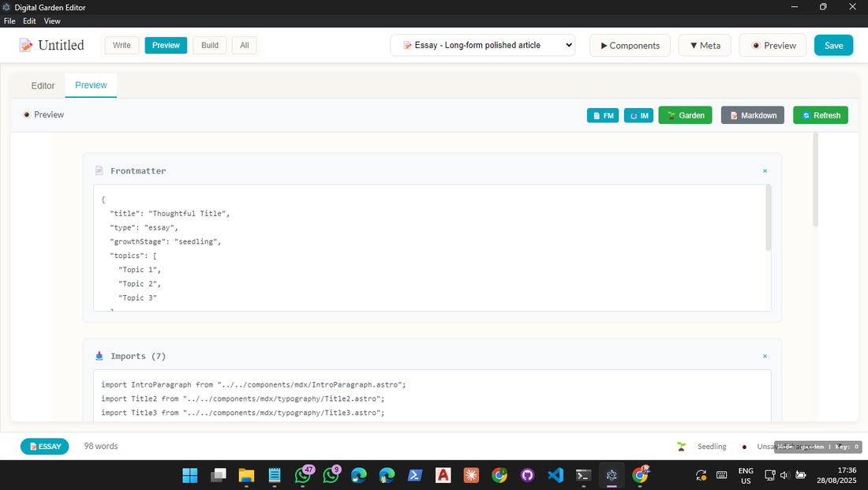Open Visual Studio Code from the taskbar

click(556, 476)
